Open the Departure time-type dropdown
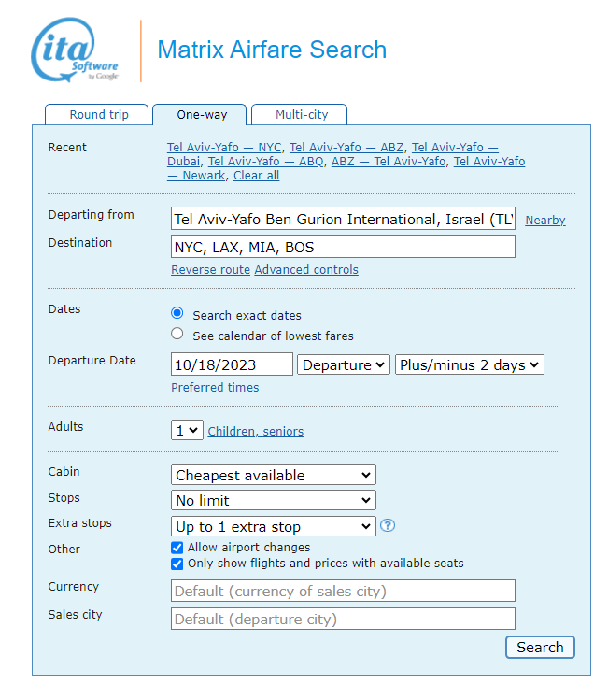 tap(344, 364)
